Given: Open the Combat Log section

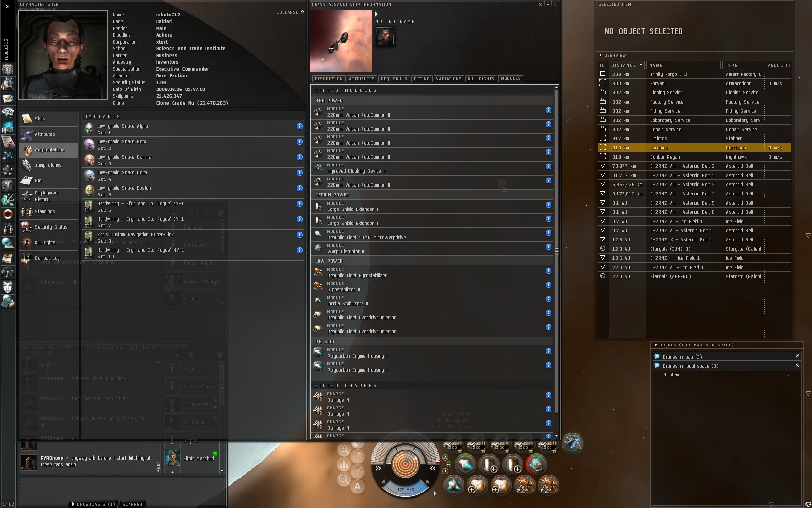Looking at the screenshot, I should [49, 258].
